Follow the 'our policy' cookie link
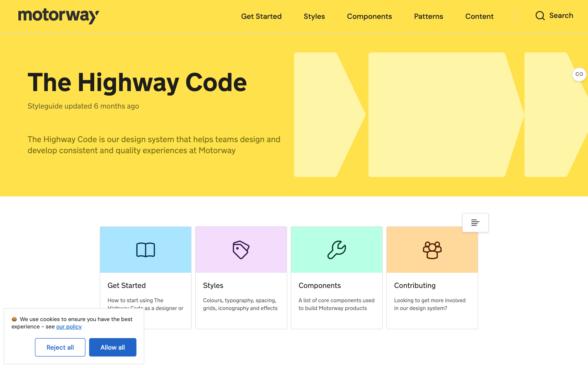The image size is (588, 368). pos(69,327)
